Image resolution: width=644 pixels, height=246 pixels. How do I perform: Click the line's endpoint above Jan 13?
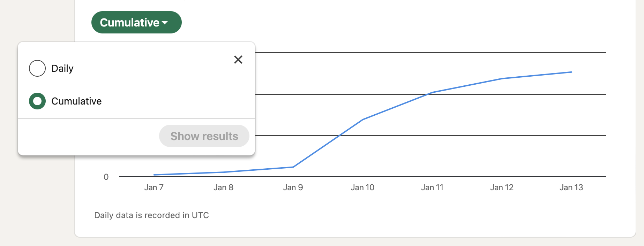[571, 72]
